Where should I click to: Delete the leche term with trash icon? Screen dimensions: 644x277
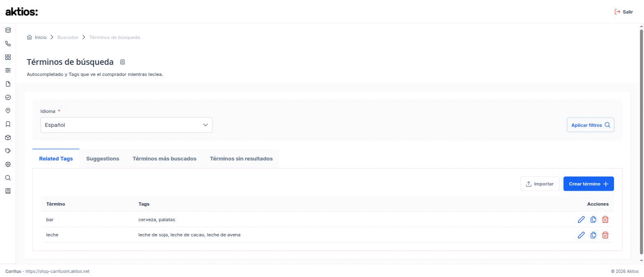605,235
